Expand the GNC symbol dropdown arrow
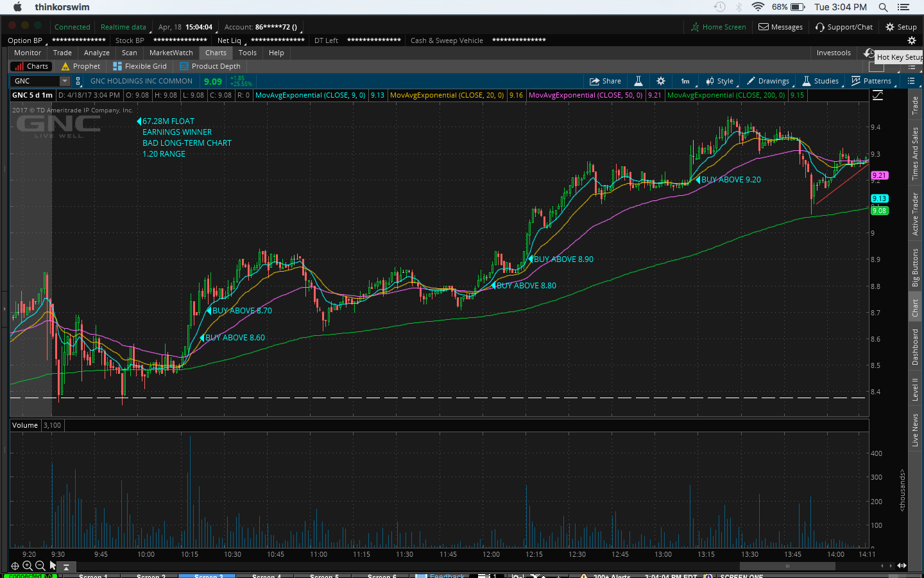 pos(64,81)
